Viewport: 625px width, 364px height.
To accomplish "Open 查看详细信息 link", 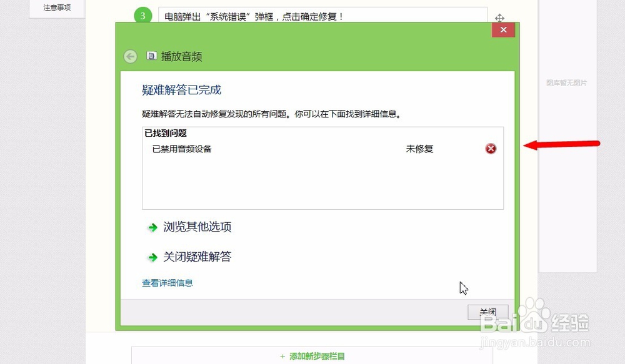I will [x=166, y=283].
